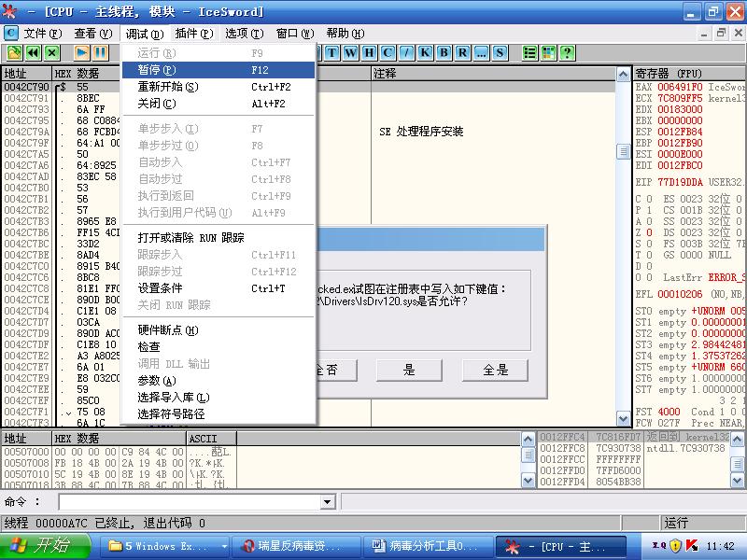Viewport: 747px width, 560px height.
Task: Click the stack pane scrollbar thumb
Action: [x=738, y=464]
